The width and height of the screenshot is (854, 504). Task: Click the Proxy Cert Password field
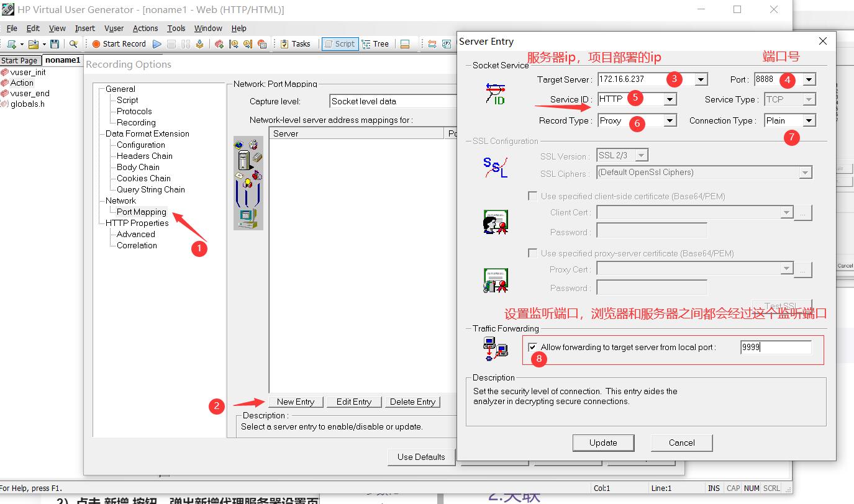[x=652, y=287]
